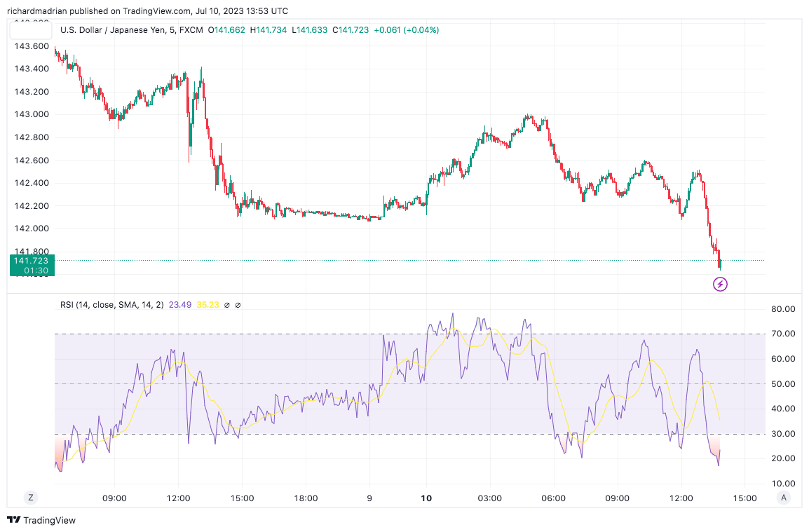This screenshot has width=809, height=532.
Task: Click the 142.800 price axis label
Action: pos(32,137)
